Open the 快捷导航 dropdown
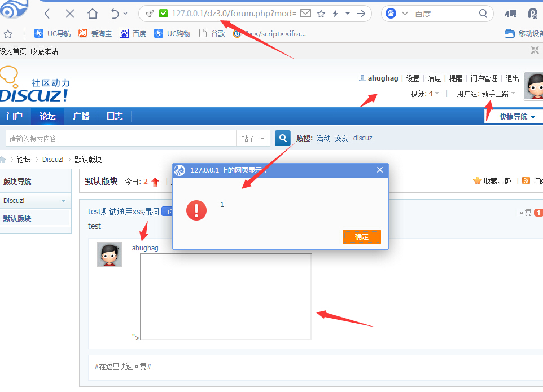 (x=514, y=117)
